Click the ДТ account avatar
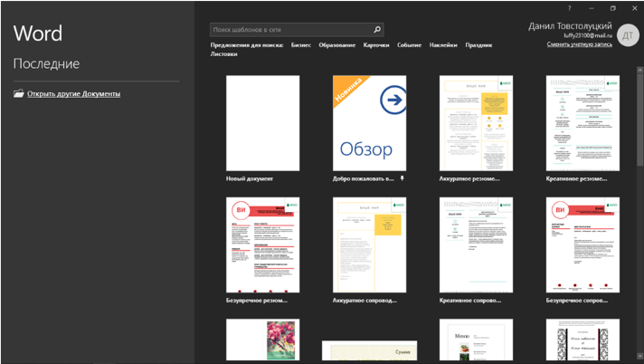This screenshot has width=644, height=364. point(628,36)
